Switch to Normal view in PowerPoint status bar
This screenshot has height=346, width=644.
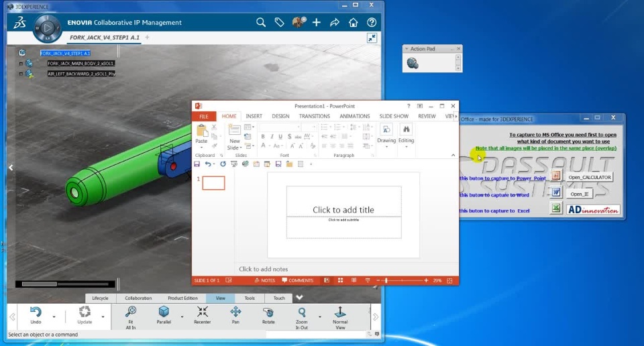pos(327,280)
